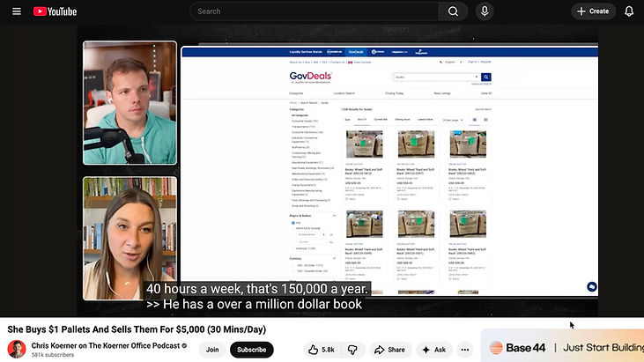
Task: Open the YouTube hamburger guide menu
Action: tap(17, 11)
